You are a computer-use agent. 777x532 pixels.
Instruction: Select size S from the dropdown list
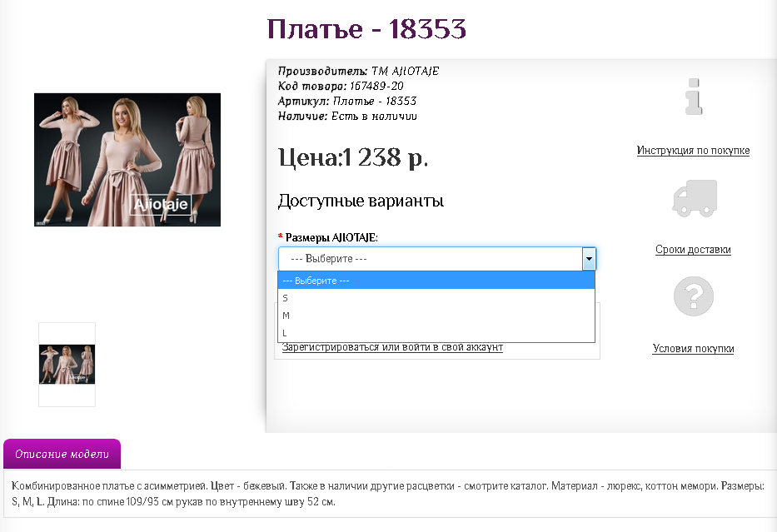[x=436, y=298]
